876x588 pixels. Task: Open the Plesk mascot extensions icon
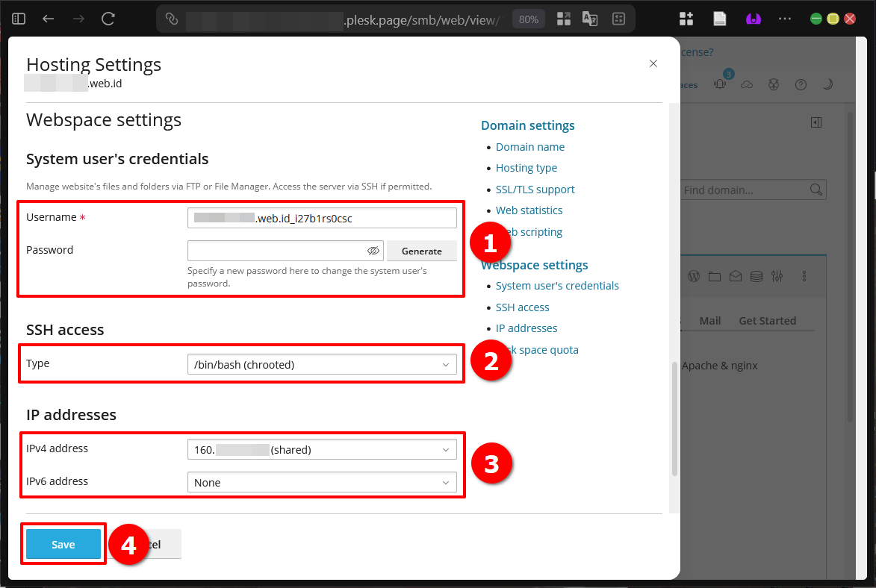click(x=774, y=84)
